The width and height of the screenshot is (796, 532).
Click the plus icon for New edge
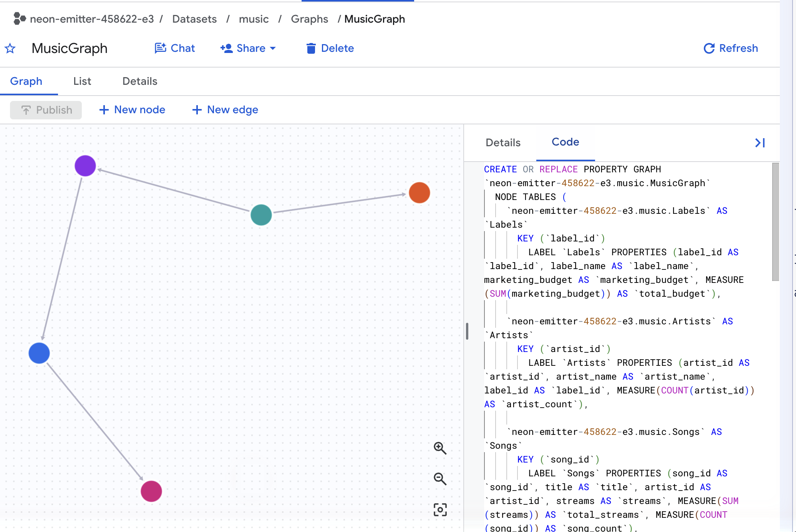[197, 110]
